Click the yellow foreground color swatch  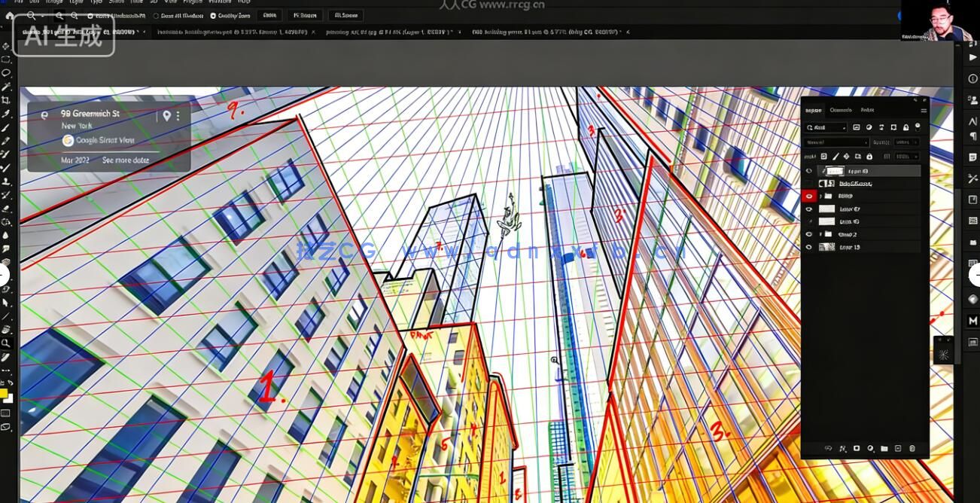click(4, 393)
